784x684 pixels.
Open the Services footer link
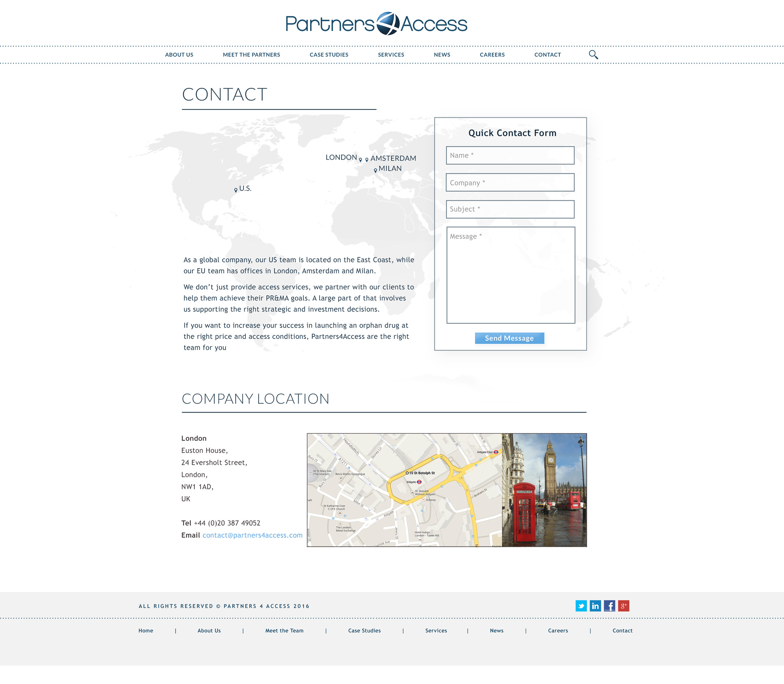[x=436, y=630]
